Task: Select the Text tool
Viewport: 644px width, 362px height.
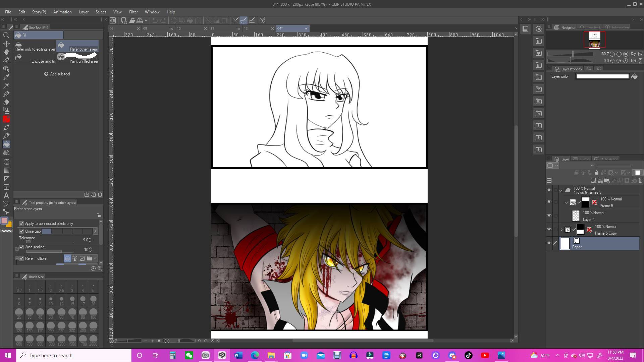Action: click(x=6, y=195)
